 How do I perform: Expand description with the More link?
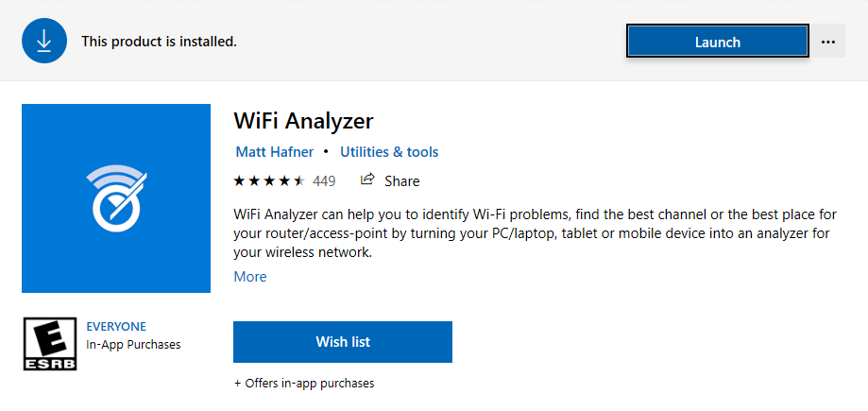tap(250, 277)
